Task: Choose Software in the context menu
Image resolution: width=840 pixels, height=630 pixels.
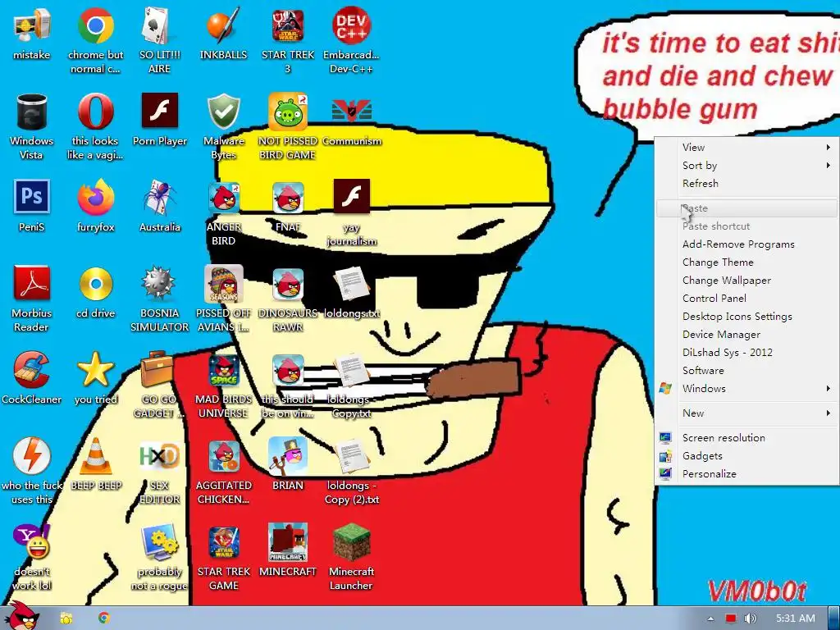Action: [746, 371]
